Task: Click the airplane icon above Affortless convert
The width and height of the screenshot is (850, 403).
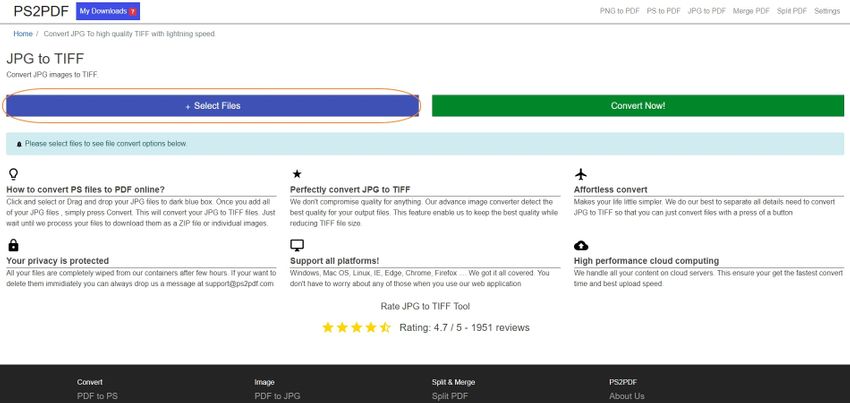Action: tap(581, 174)
